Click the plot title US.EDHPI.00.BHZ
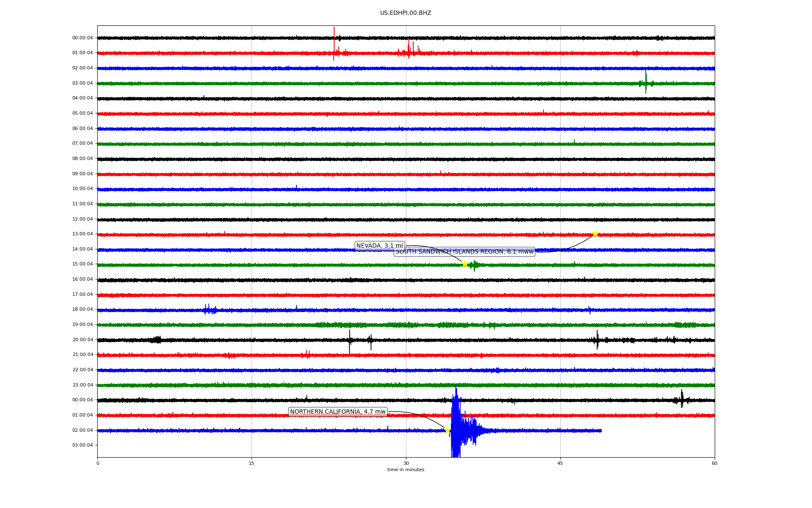 coord(406,13)
